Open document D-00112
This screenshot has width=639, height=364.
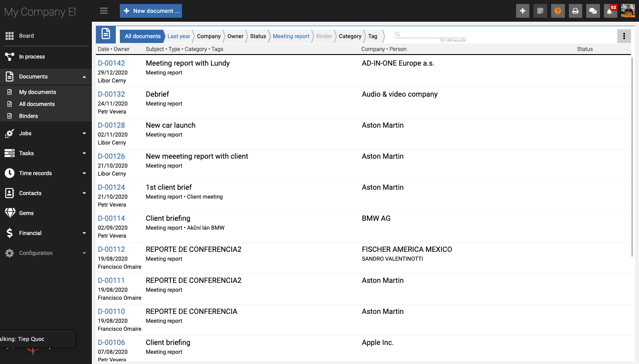[x=111, y=250]
